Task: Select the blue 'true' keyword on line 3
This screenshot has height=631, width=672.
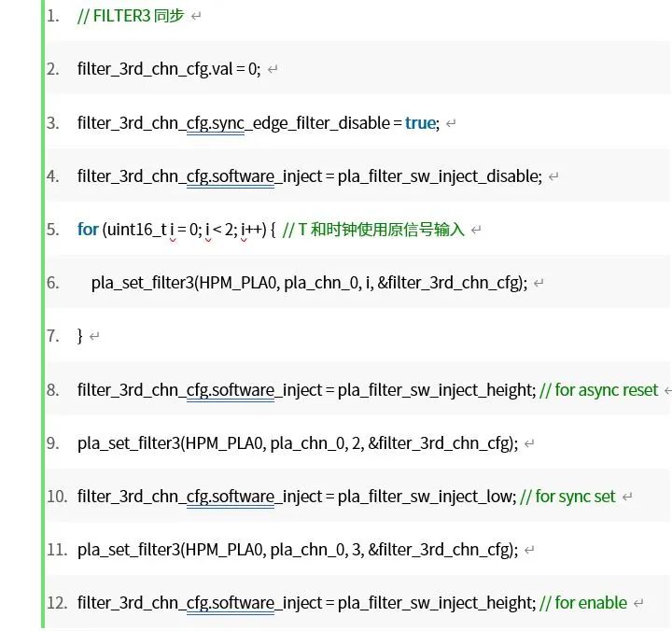Action: pyautogui.click(x=420, y=122)
